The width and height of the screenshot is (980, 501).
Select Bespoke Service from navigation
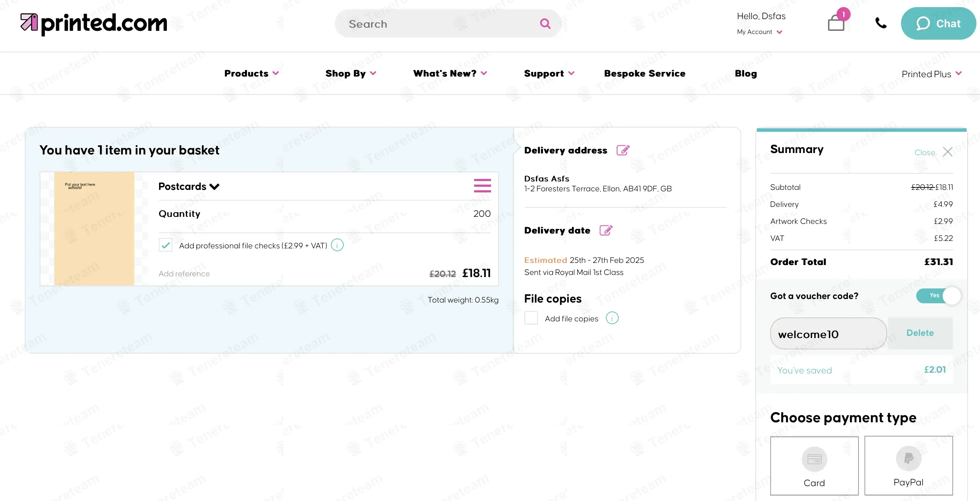[644, 73]
